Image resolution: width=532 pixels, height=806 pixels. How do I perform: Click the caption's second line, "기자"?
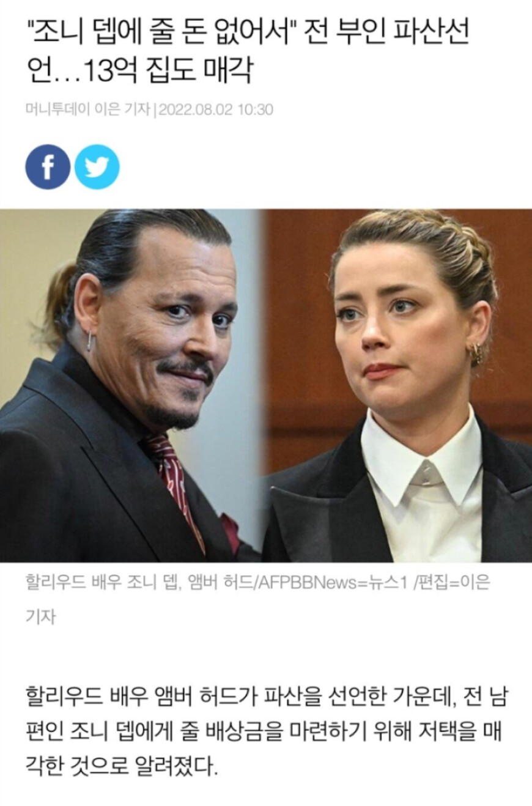pyautogui.click(x=40, y=617)
